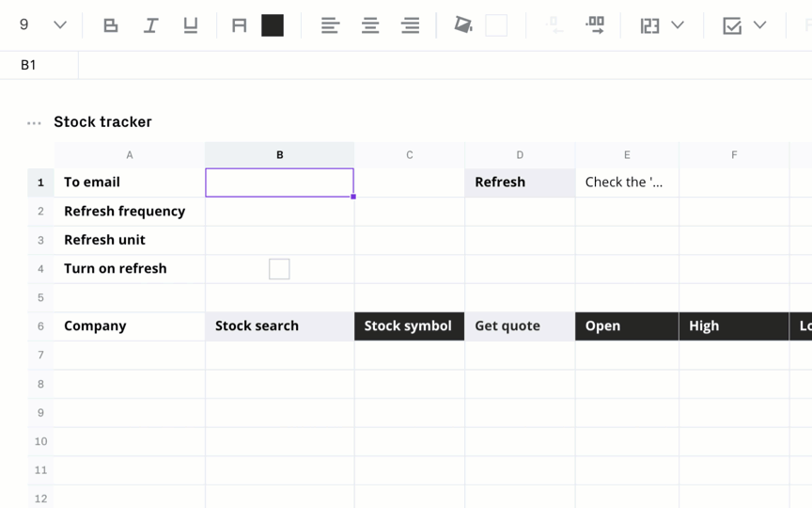Viewport: 812px width, 508px height.
Task: Open the white fill color swatch
Action: (496, 25)
